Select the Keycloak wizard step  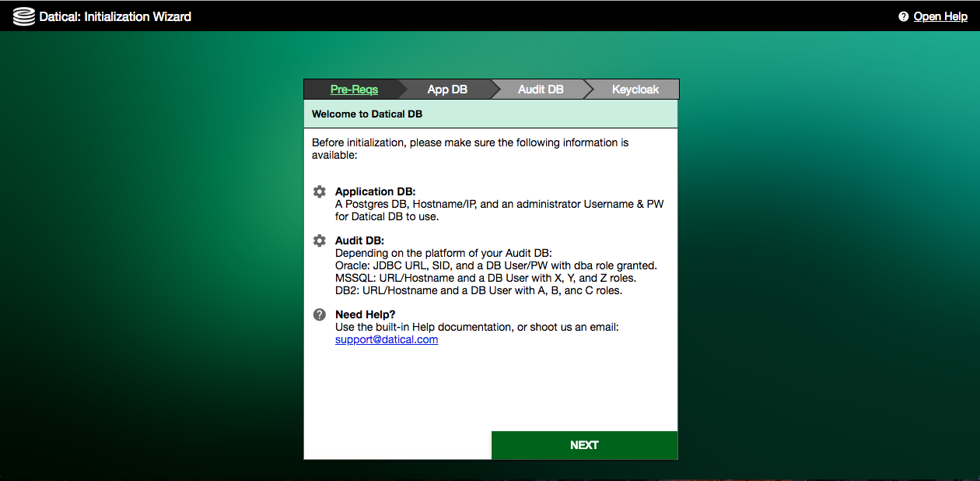click(x=635, y=90)
